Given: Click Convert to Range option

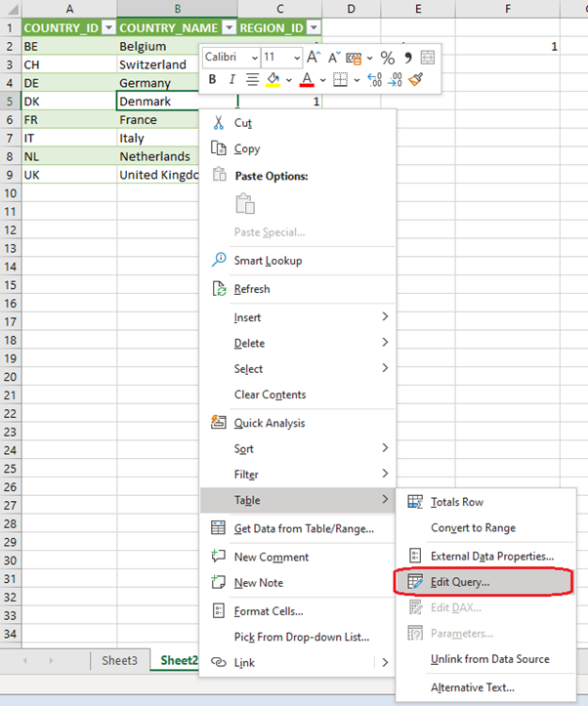Looking at the screenshot, I should 473,528.
